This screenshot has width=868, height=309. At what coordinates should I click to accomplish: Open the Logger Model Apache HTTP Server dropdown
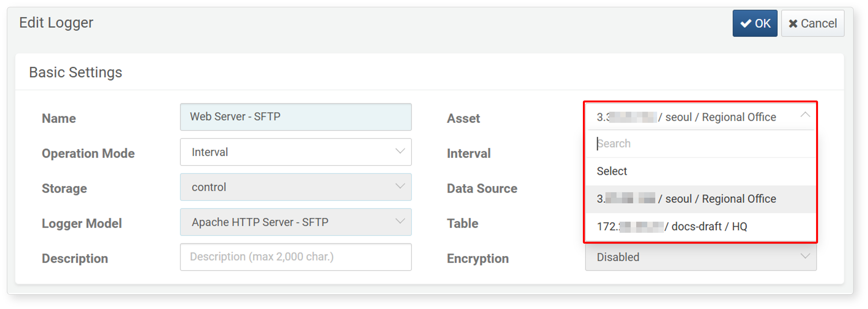[x=295, y=222]
